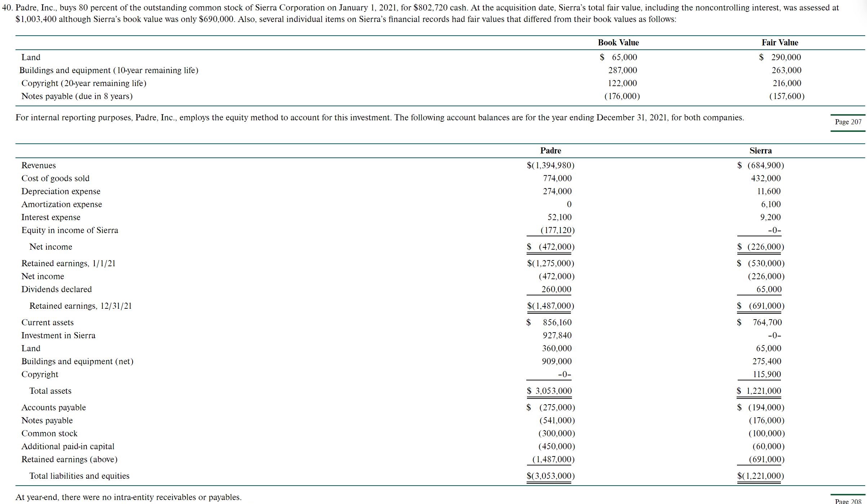Image resolution: width=867 pixels, height=504 pixels.
Task: Click the Retained earnings, 12/31/21 label
Action: coord(80,306)
